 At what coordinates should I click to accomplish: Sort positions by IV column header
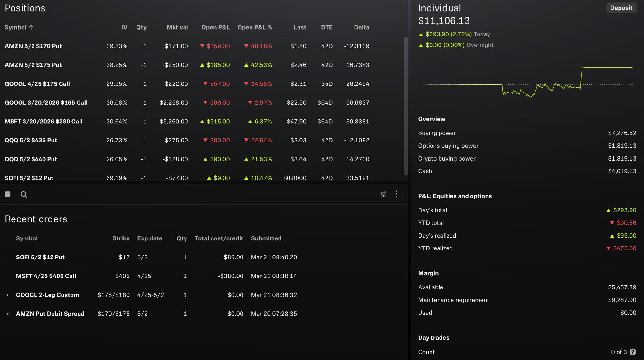pos(124,27)
